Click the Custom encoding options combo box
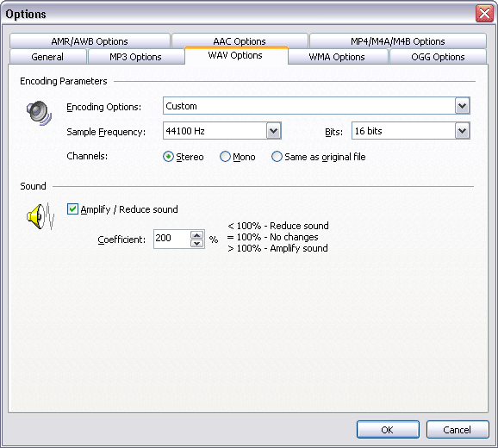Image resolution: width=498 pixels, height=448 pixels. 316,106
